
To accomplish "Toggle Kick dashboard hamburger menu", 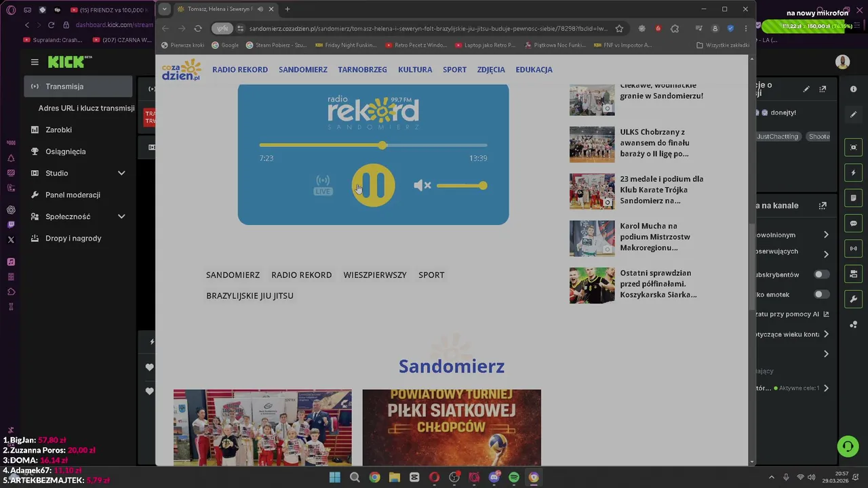I will point(35,62).
